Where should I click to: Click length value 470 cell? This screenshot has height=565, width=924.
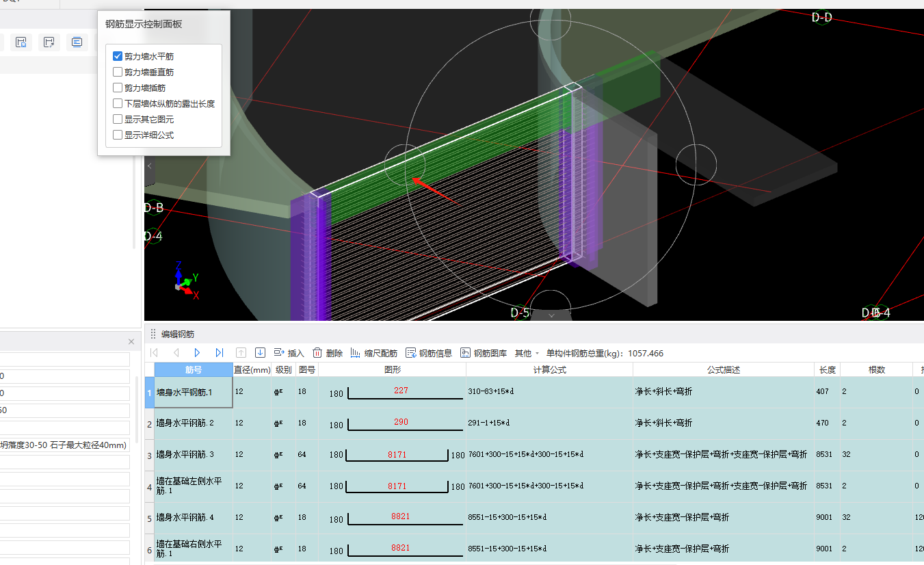coord(828,423)
